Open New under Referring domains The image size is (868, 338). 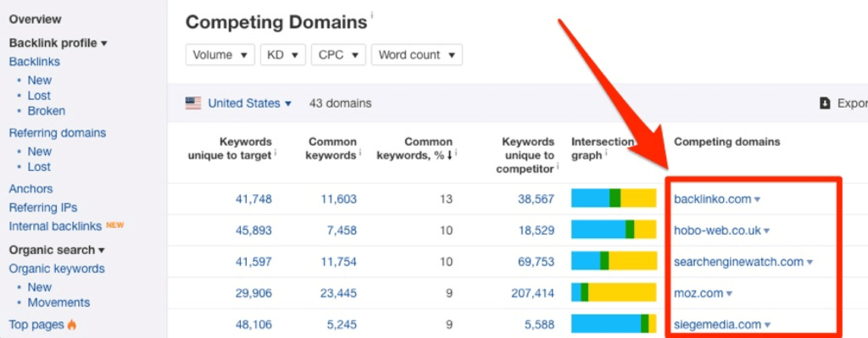[39, 152]
